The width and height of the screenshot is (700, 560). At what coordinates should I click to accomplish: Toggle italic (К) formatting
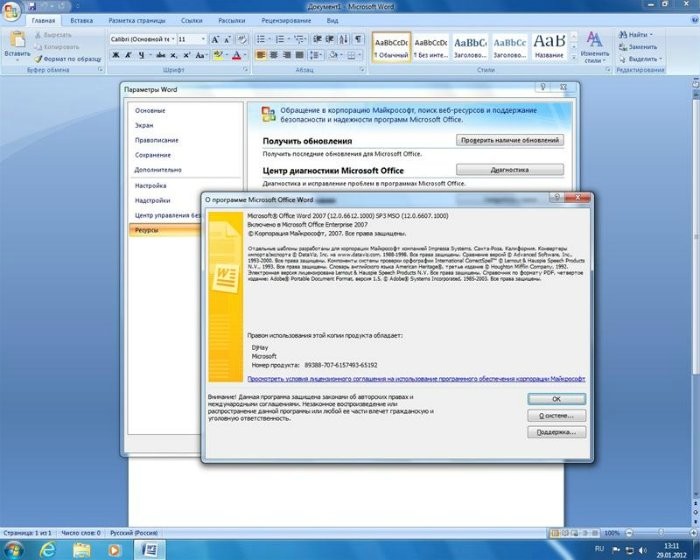tap(128, 55)
